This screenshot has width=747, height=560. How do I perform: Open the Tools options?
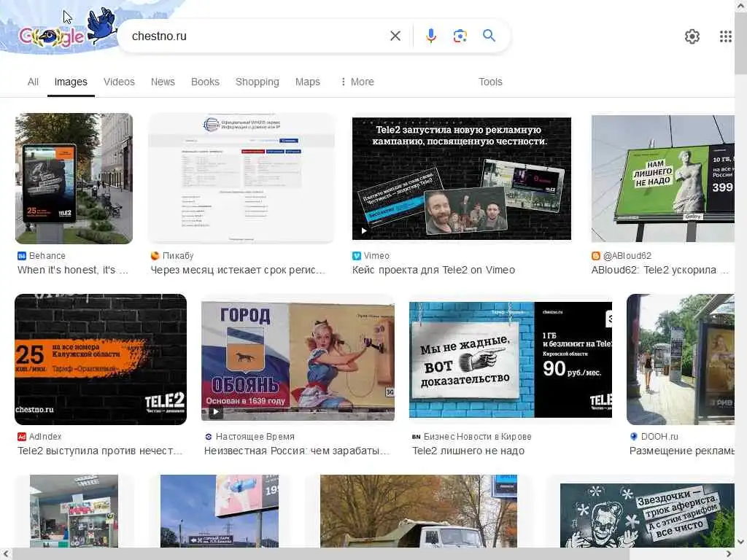[490, 82]
